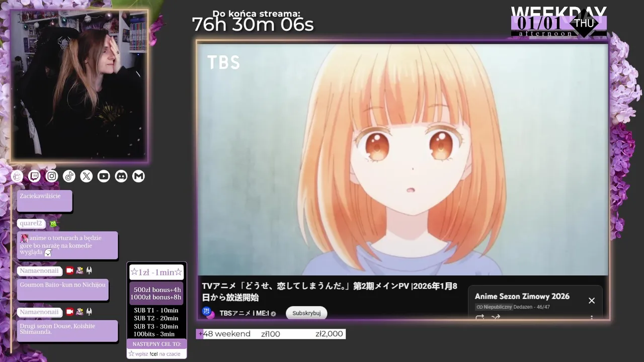The height and width of the screenshot is (362, 644).
Task: Click the red camera badge on the Drugi sezon message header
Action: tap(70, 312)
